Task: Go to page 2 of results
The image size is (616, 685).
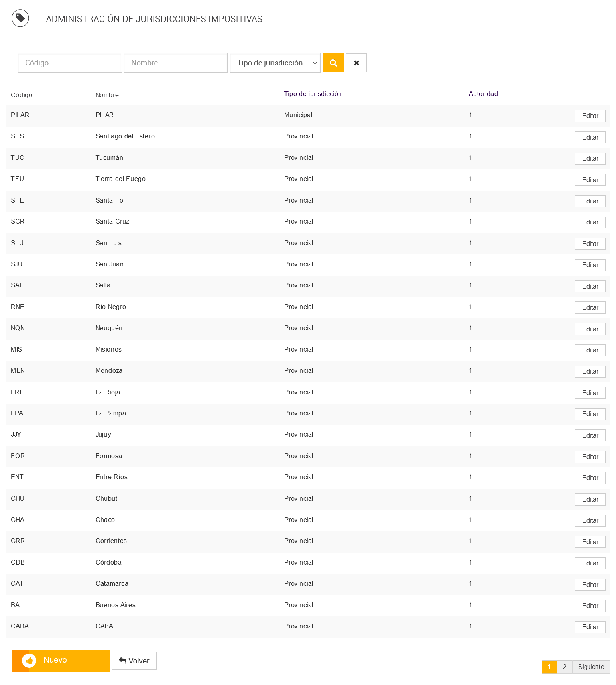Action: 564,667
